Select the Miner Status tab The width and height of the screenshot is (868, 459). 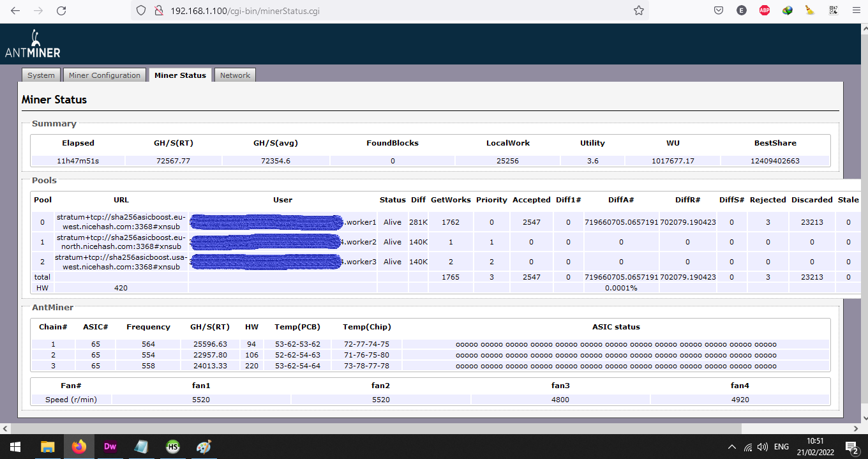pos(180,75)
